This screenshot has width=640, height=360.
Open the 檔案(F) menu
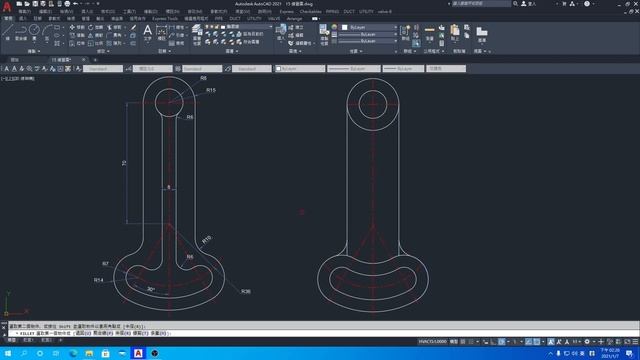(x=24, y=11)
